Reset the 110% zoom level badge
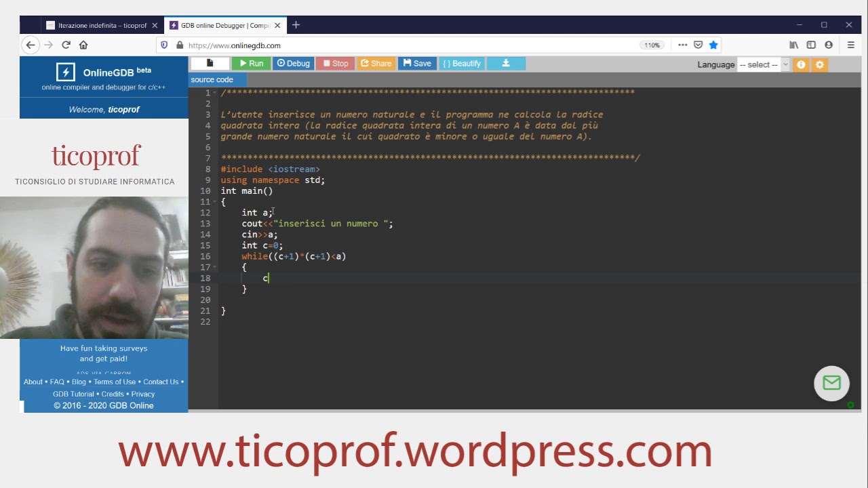This screenshot has height=488, width=868. 652,45
